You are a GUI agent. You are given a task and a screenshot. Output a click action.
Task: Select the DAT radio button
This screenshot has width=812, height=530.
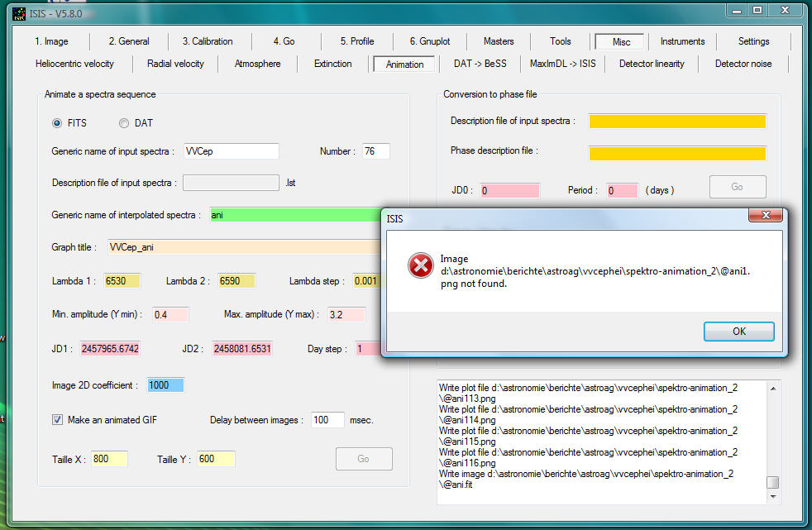124,123
